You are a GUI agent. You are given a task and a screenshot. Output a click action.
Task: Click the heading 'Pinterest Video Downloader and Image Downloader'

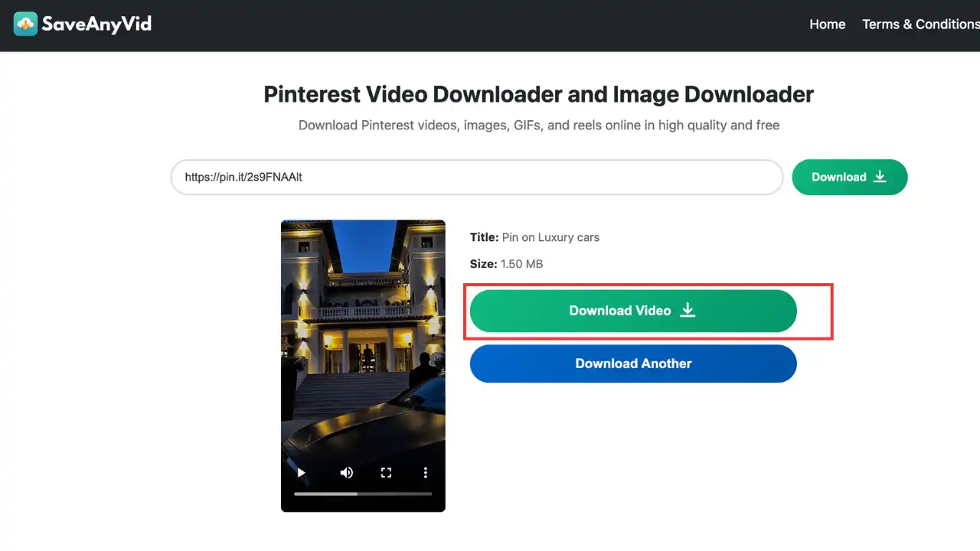538,94
